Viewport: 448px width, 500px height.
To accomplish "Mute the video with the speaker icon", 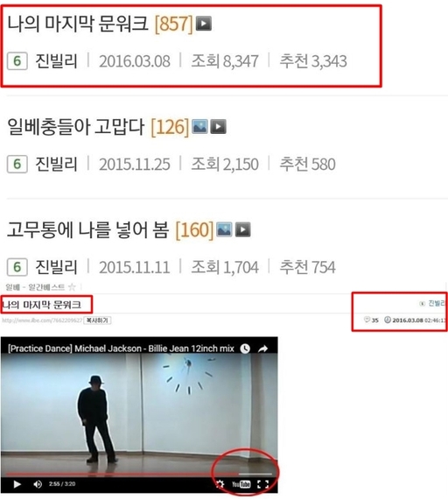I will click(38, 484).
